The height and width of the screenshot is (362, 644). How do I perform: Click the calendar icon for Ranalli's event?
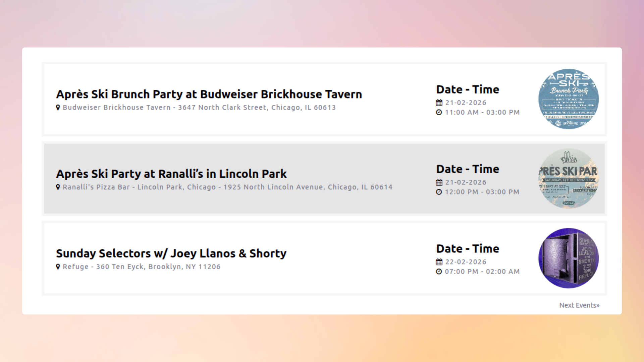[x=439, y=182]
